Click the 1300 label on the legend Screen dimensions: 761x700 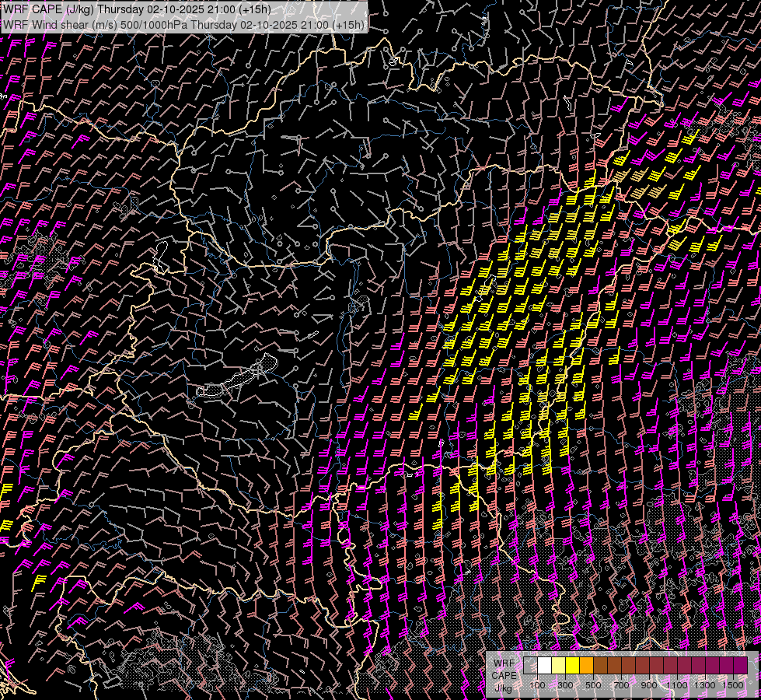[x=705, y=685]
